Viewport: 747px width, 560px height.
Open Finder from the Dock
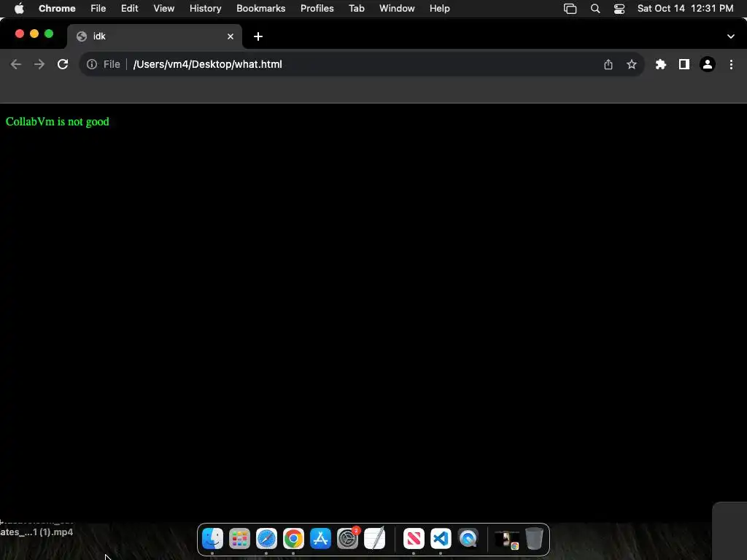(x=212, y=539)
